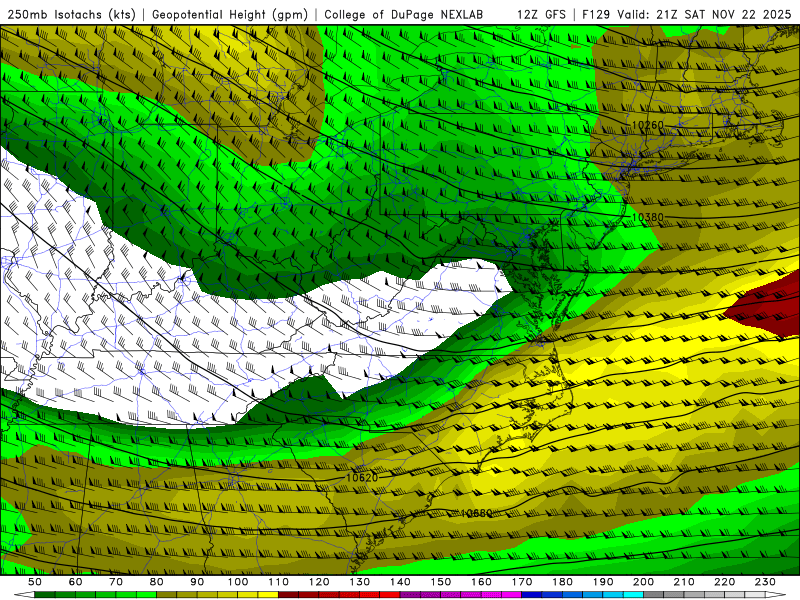Click the 190 tick label on the colorbar

click(603, 582)
